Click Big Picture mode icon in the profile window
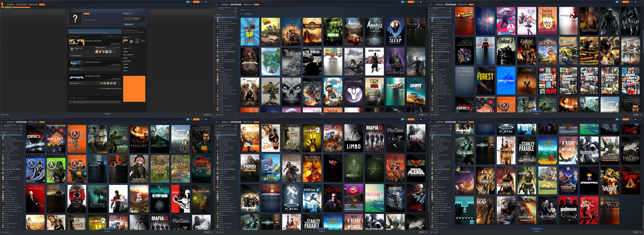Image resolution: width=644 pixels, height=235 pixels. tap(206, 2)
